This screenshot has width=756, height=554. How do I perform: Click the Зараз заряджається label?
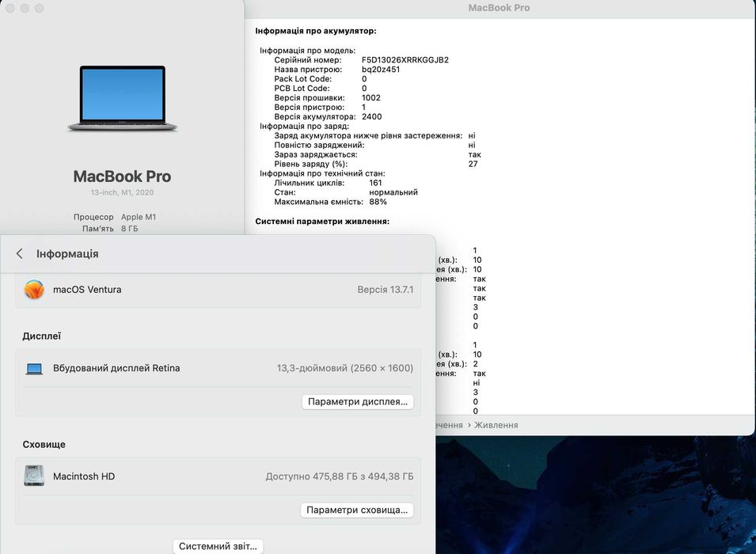316,155
